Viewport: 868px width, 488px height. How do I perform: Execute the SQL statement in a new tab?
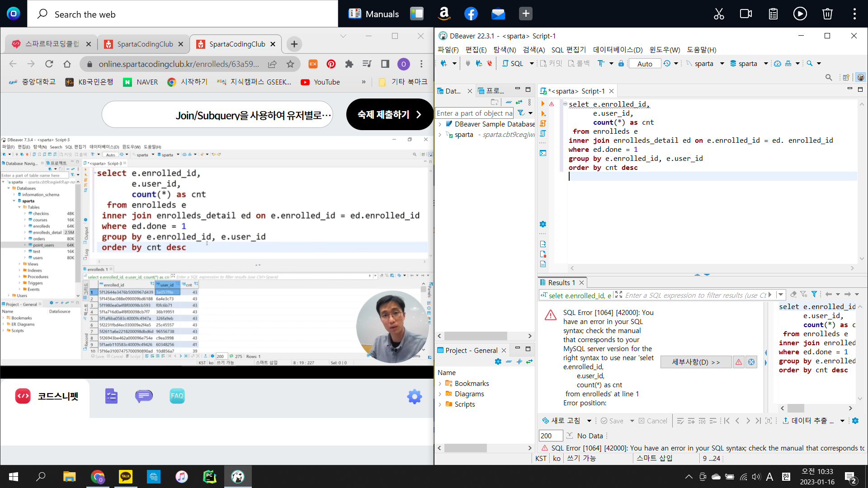coord(543,114)
